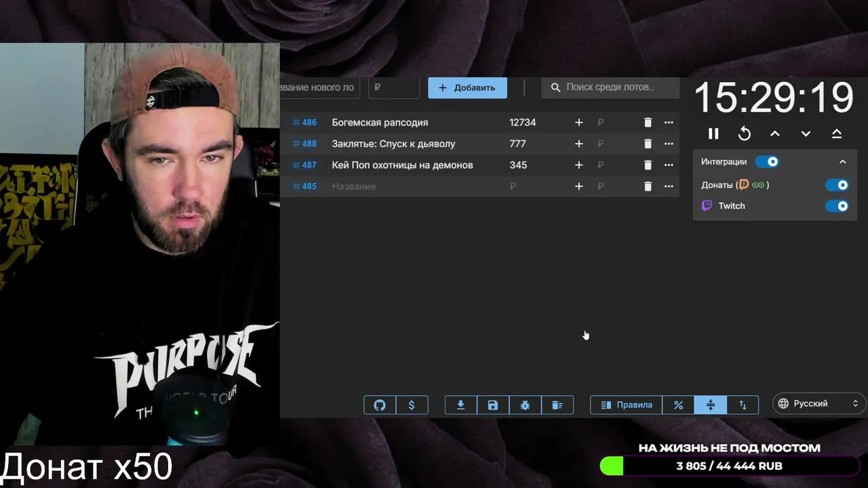
Task: Click the 777 amount value
Action: click(x=517, y=144)
